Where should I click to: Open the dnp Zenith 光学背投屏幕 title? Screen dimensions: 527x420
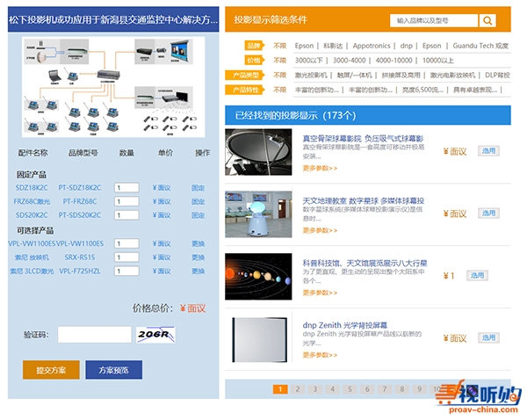(345, 325)
